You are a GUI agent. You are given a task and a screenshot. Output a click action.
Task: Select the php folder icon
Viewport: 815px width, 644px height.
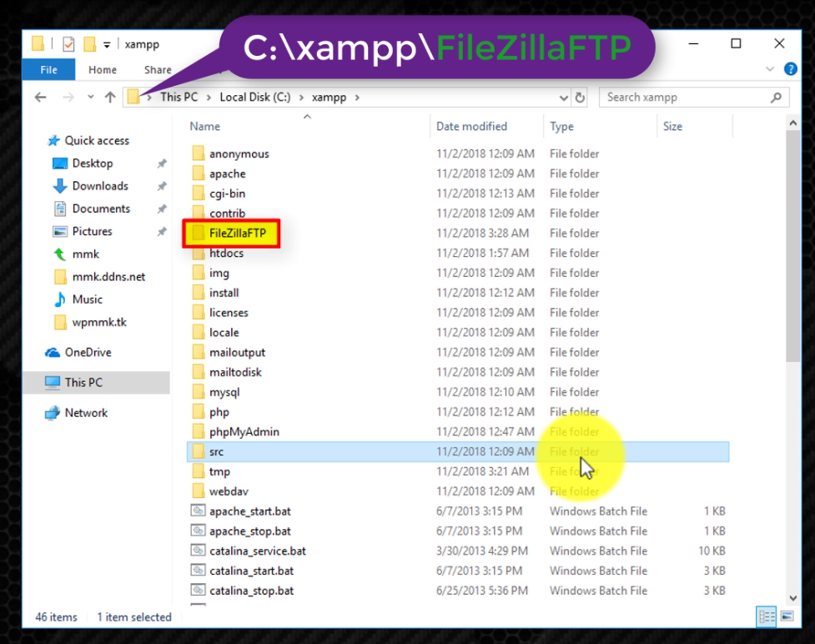(198, 411)
